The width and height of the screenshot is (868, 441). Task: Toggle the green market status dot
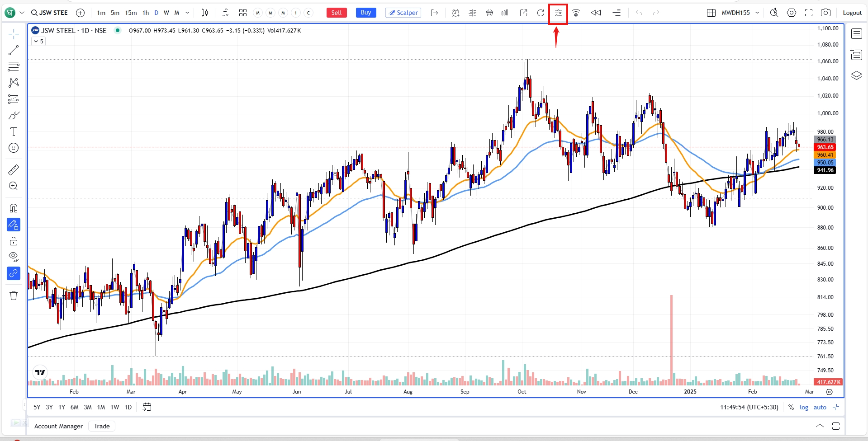click(x=118, y=30)
